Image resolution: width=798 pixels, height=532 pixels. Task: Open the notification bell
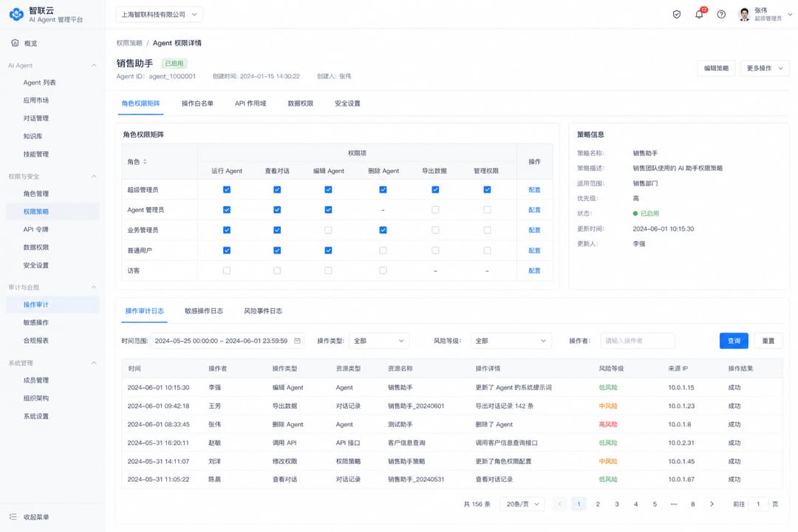tap(699, 14)
